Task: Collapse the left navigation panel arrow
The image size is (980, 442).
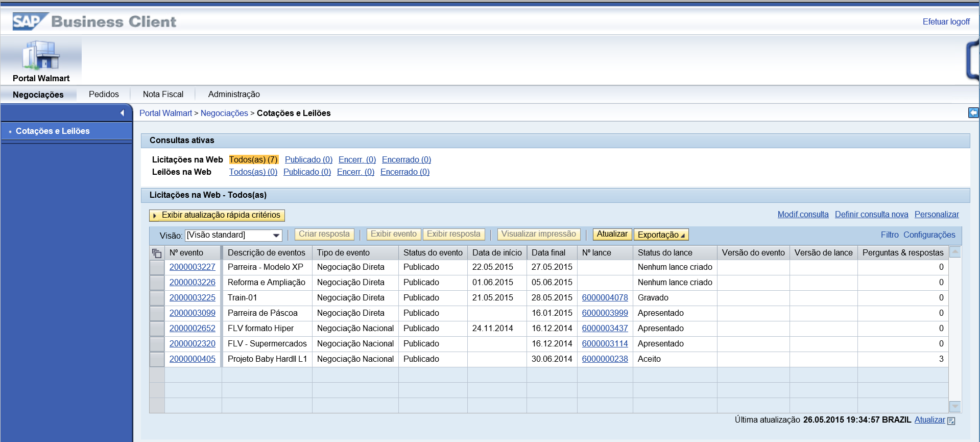Action: pyautogui.click(x=122, y=113)
